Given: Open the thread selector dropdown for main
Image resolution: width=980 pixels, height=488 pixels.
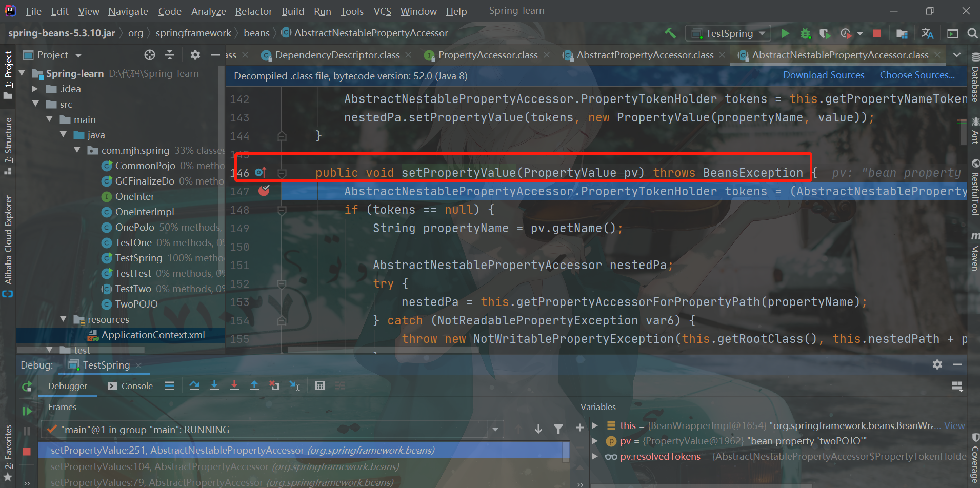Looking at the screenshot, I should [495, 430].
